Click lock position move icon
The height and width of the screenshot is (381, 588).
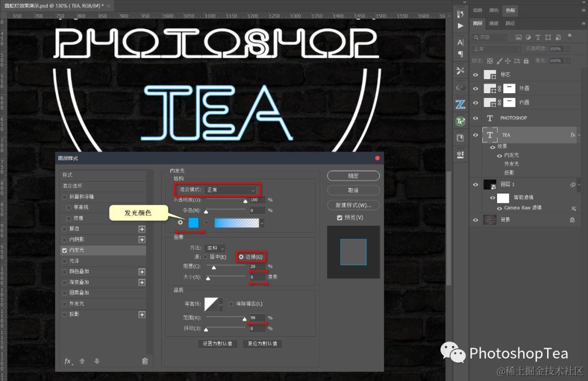click(508, 61)
